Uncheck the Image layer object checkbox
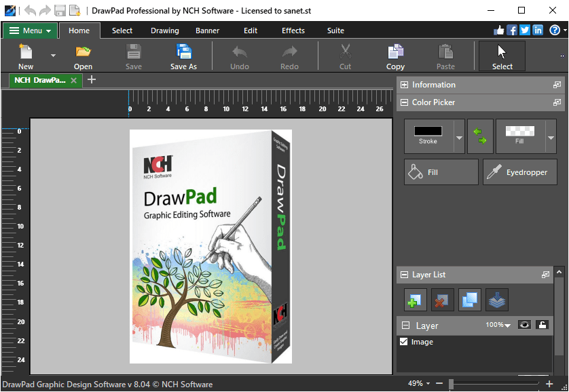569x392 pixels. click(403, 341)
